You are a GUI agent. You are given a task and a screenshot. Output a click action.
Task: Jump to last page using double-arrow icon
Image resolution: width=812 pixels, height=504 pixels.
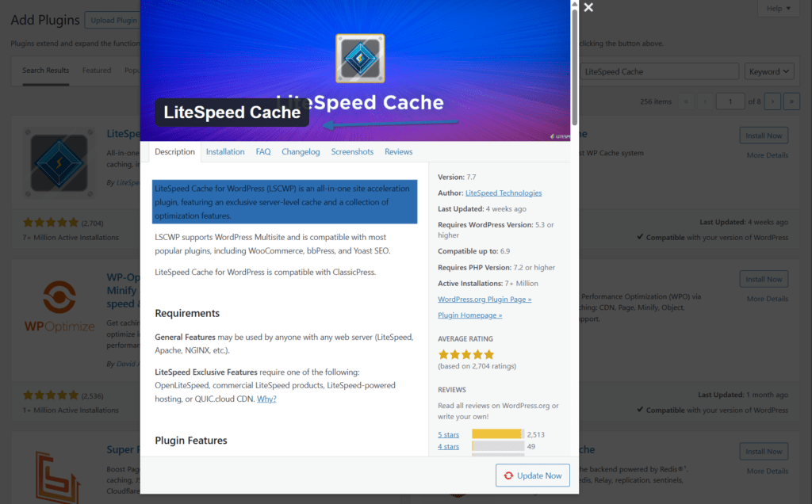tap(791, 101)
